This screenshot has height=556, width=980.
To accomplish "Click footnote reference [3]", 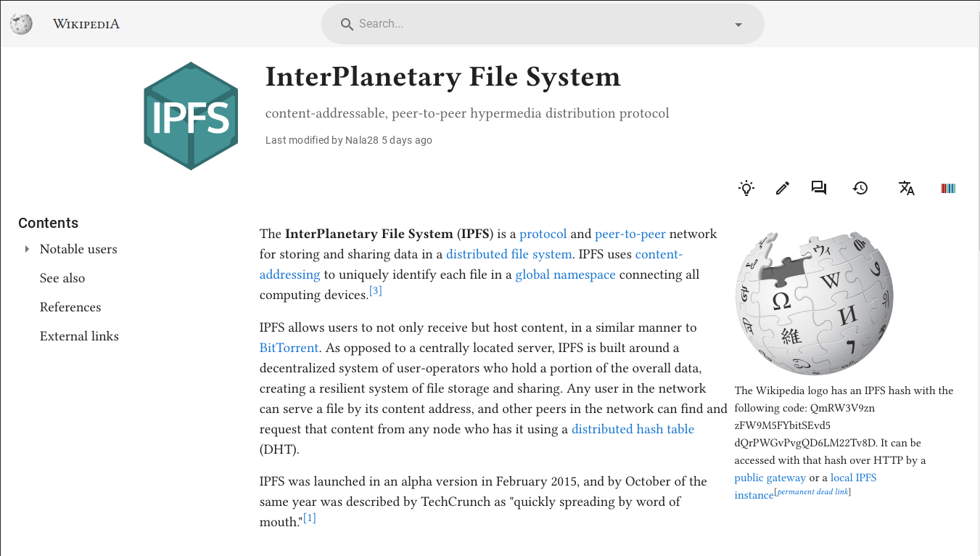I will click(375, 291).
